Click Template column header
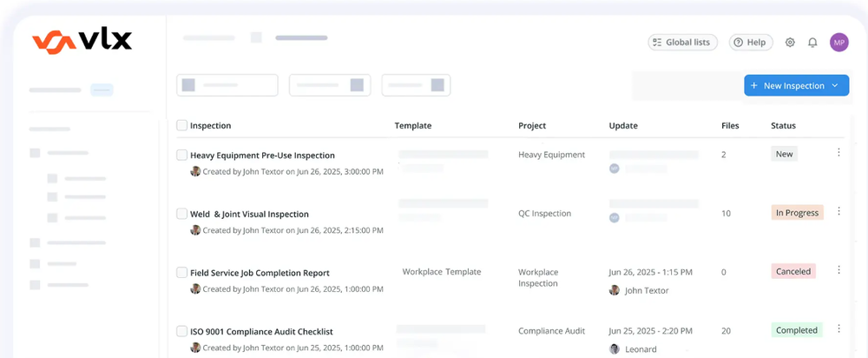Viewport: 868px width, 358px height. 413,126
